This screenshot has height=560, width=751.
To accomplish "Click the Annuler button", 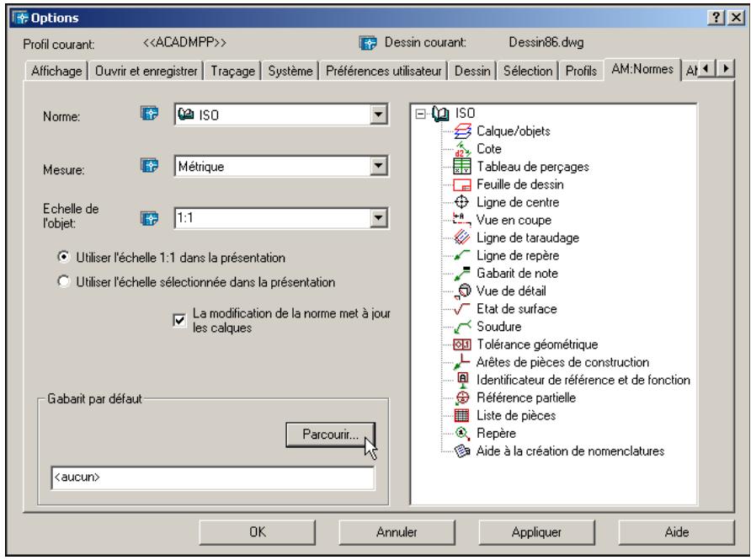I will pos(397,532).
